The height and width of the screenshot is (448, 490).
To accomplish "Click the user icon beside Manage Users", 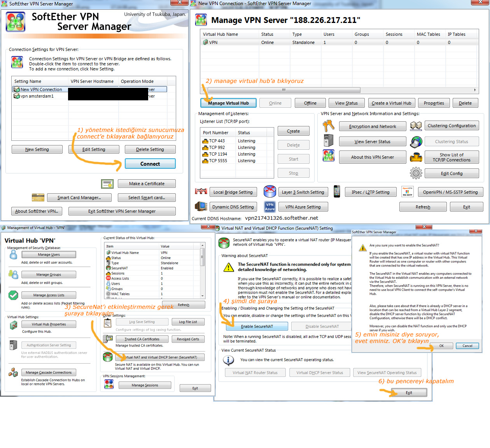I will point(14,255).
